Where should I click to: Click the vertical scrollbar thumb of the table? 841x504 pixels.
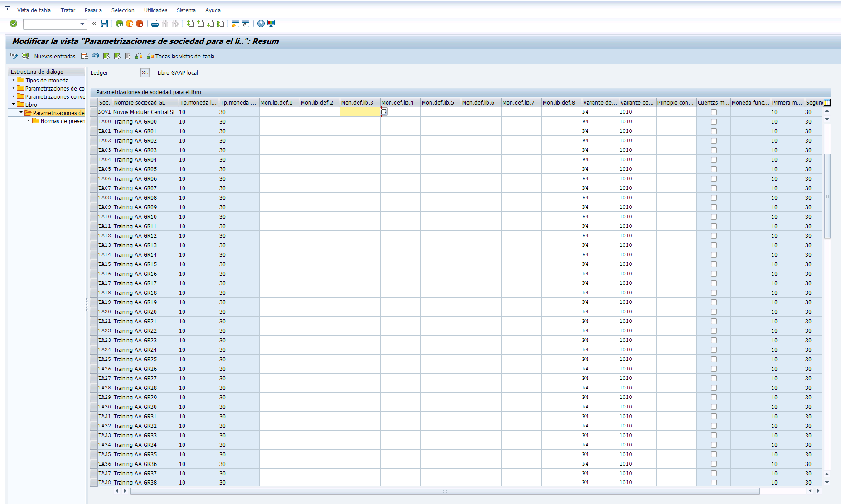click(x=827, y=196)
